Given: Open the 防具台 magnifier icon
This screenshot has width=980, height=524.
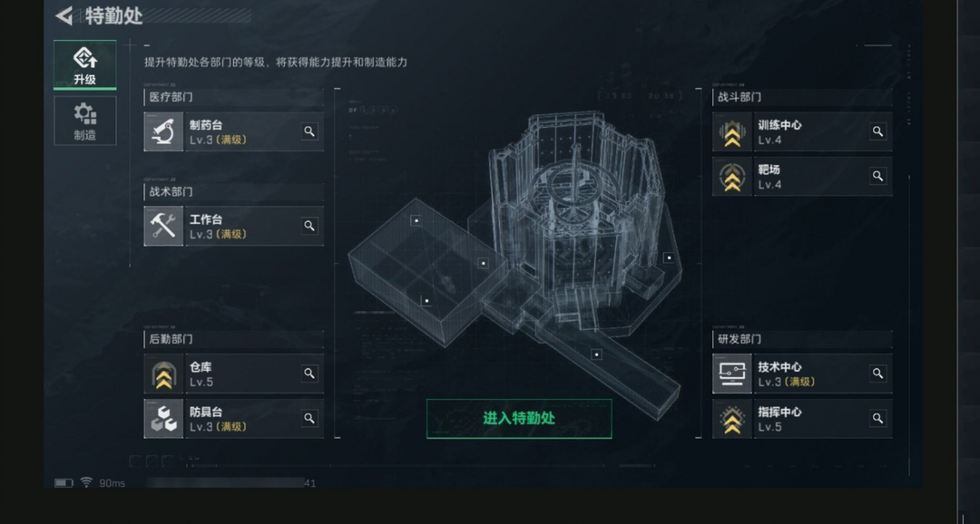Looking at the screenshot, I should pyautogui.click(x=309, y=419).
